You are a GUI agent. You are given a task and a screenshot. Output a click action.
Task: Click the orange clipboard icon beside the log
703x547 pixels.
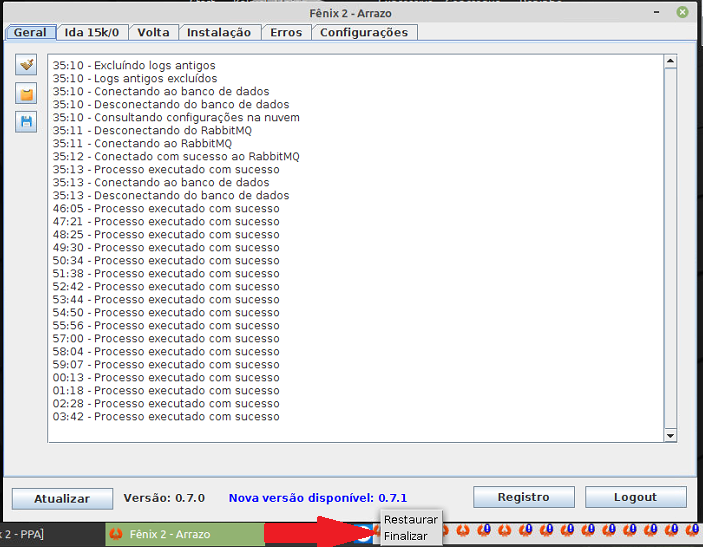tap(26, 94)
